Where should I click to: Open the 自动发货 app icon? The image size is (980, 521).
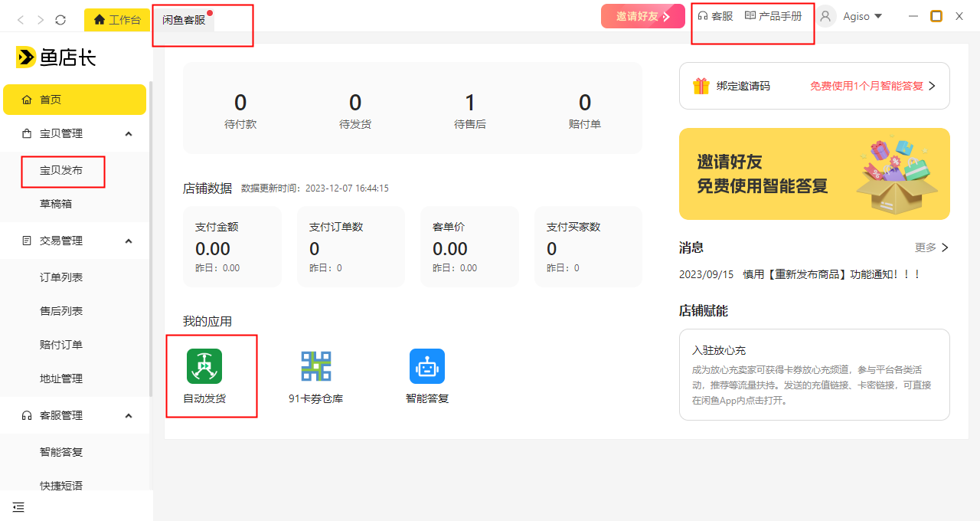click(x=204, y=366)
